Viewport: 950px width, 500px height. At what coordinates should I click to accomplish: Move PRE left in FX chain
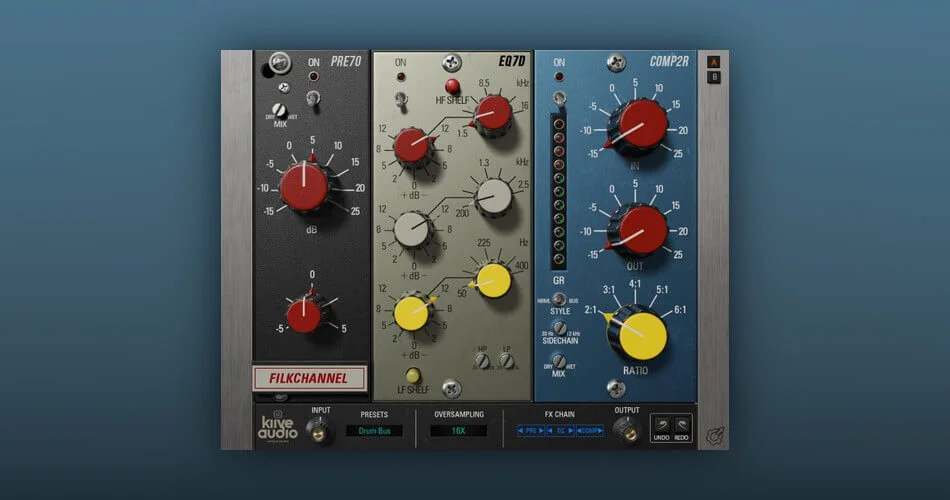pyautogui.click(x=520, y=431)
